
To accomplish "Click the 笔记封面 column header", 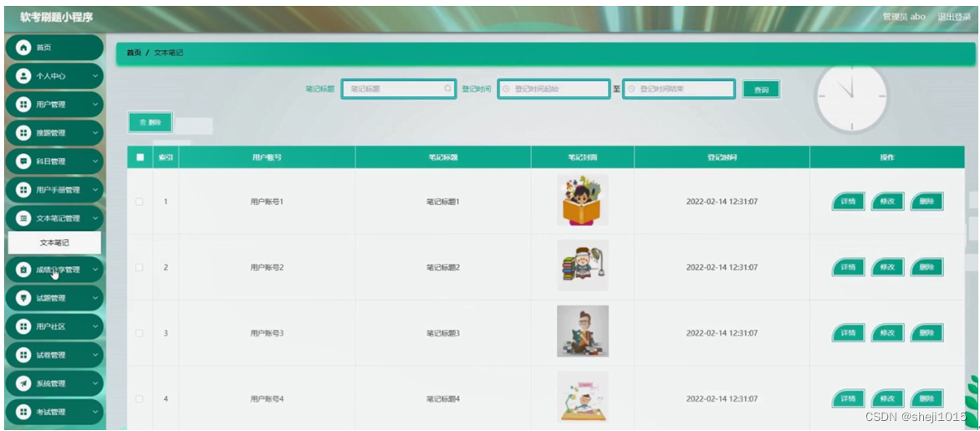I will (582, 157).
